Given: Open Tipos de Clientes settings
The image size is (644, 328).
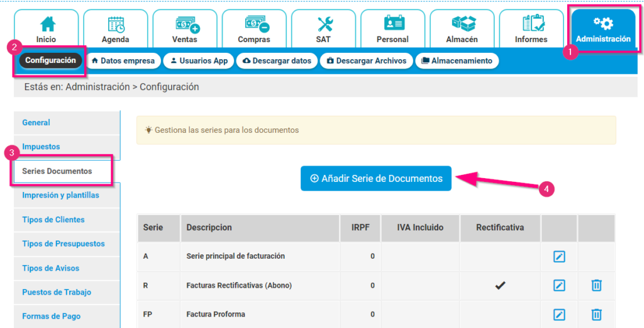Looking at the screenshot, I should [x=67, y=220].
